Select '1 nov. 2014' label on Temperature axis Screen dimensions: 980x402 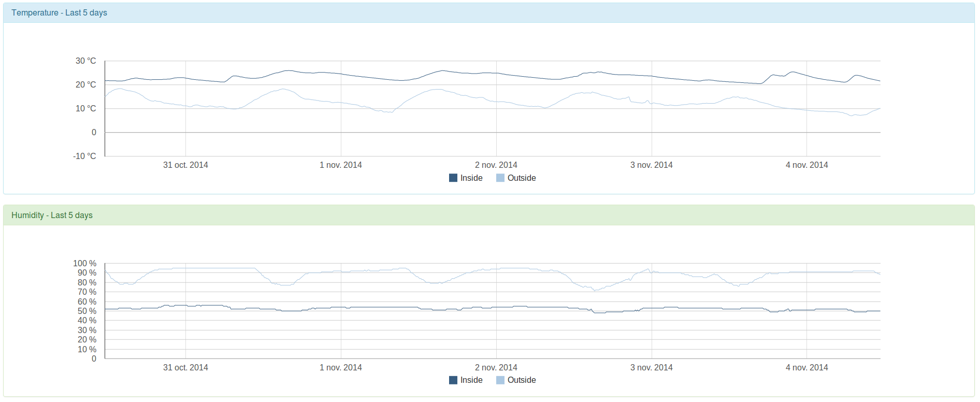(x=341, y=165)
